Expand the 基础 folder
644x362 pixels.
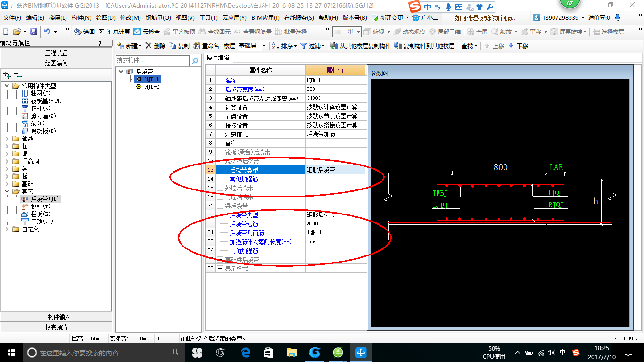[7, 184]
